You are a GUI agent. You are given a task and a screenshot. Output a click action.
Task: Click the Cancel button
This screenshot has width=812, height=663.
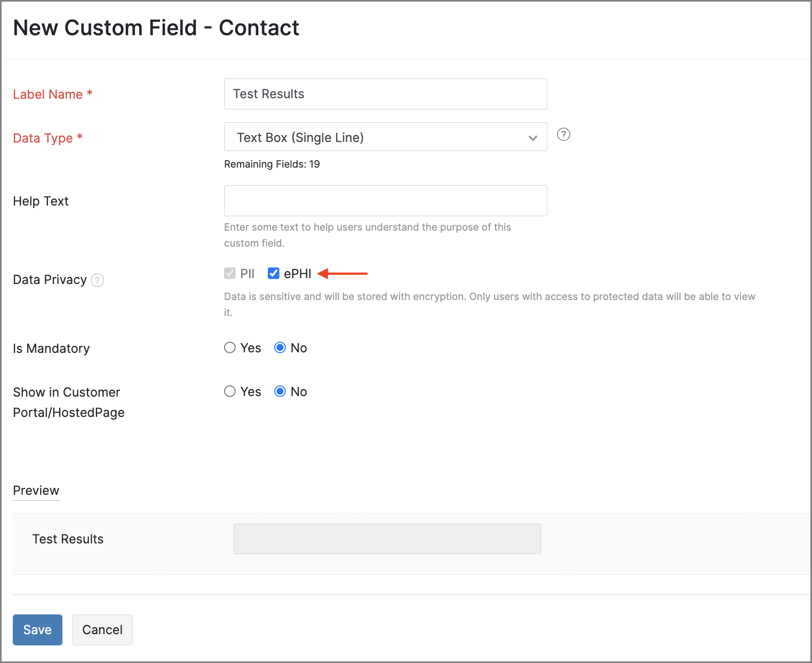pyautogui.click(x=102, y=630)
